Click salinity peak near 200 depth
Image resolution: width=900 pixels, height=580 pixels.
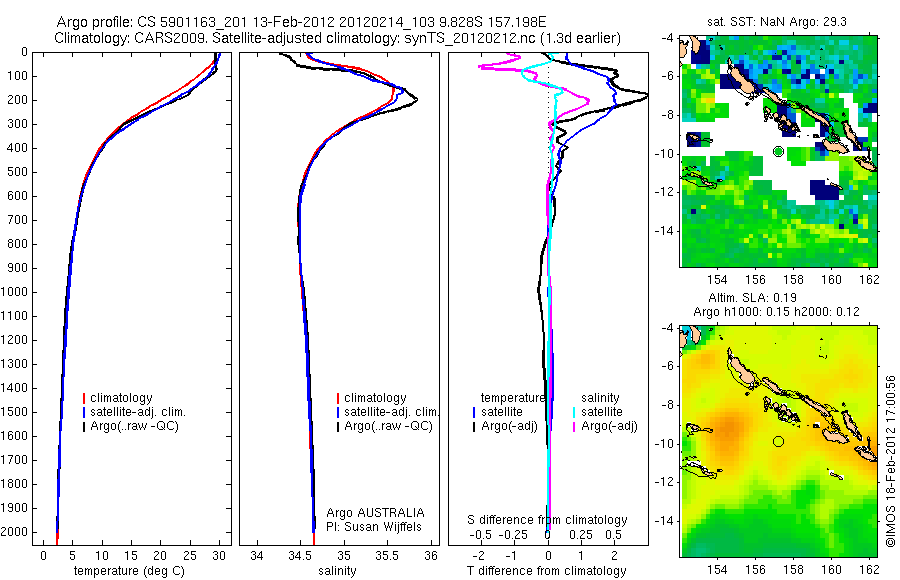pos(416,99)
